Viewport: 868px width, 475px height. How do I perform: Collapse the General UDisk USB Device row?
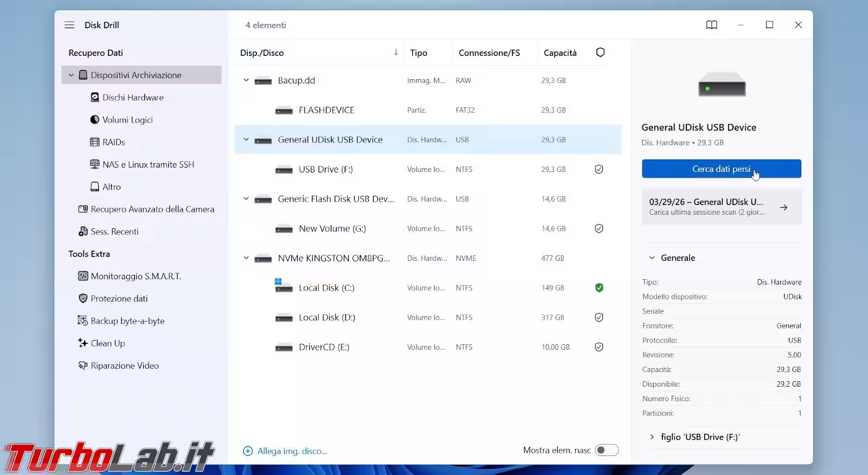pyautogui.click(x=246, y=139)
